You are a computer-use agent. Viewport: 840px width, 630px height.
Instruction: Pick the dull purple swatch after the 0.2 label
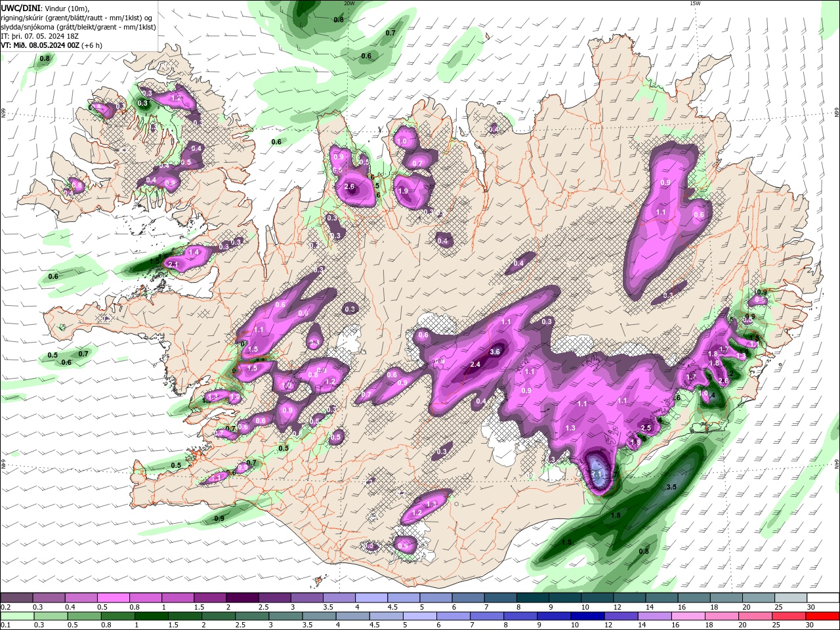(x=17, y=598)
